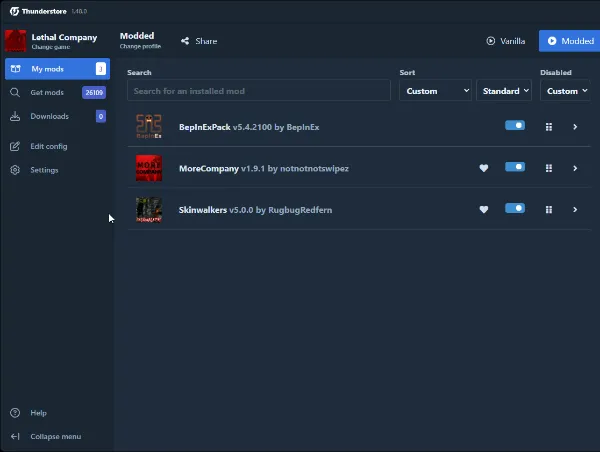This screenshot has width=600, height=452.
Task: Toggle MoreCompany mod enabled switch
Action: pos(515,167)
